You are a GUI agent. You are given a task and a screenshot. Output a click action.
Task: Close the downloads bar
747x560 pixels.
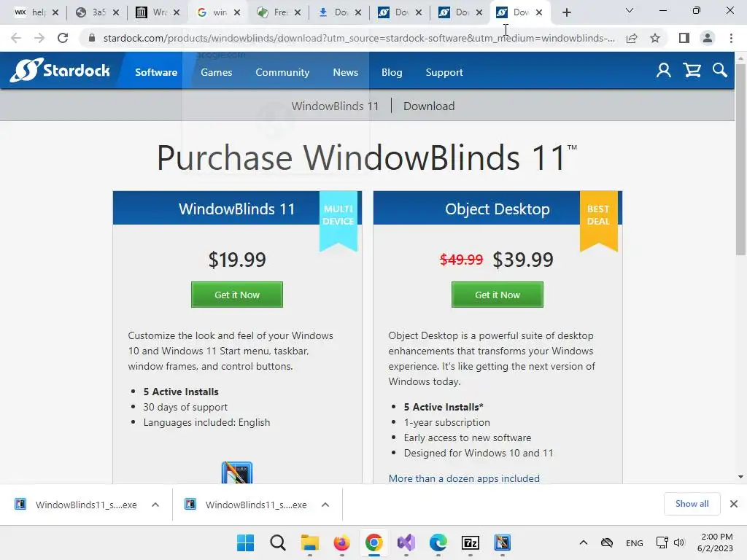point(734,504)
